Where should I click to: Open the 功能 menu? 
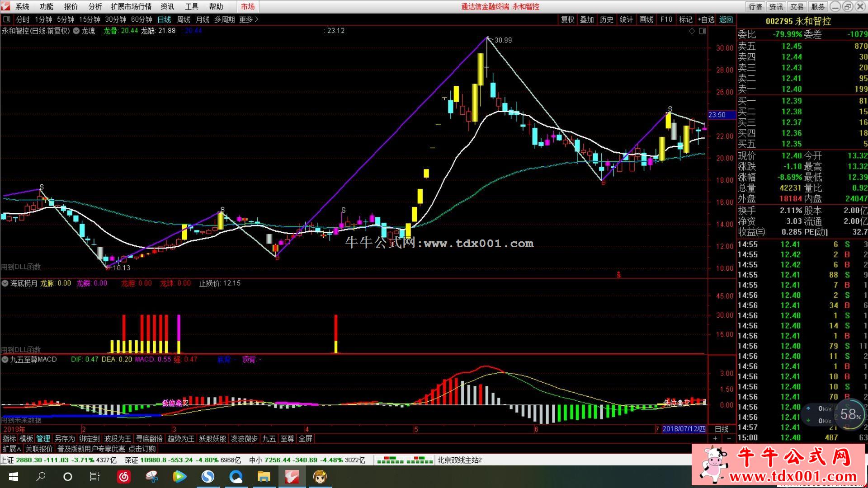click(47, 6)
